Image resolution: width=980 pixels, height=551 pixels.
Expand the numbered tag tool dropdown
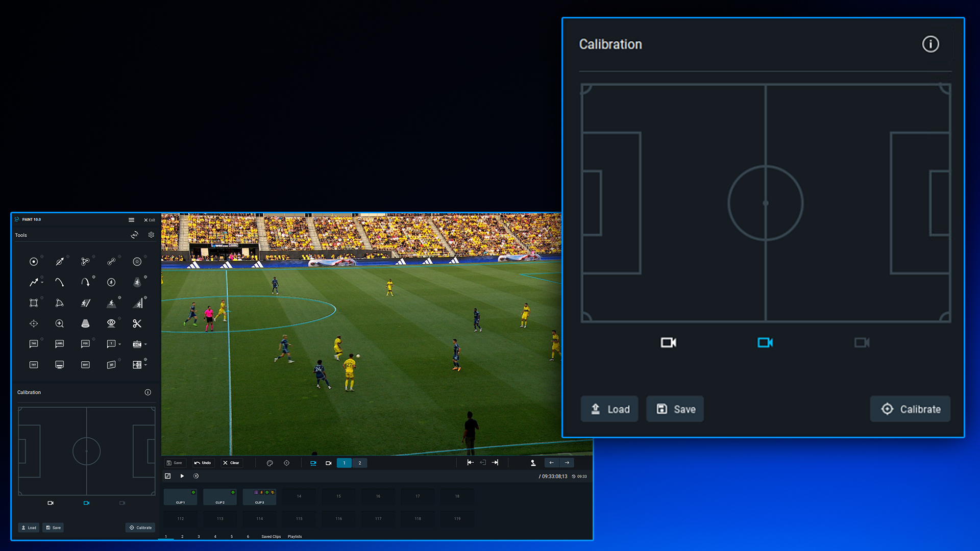(120, 344)
